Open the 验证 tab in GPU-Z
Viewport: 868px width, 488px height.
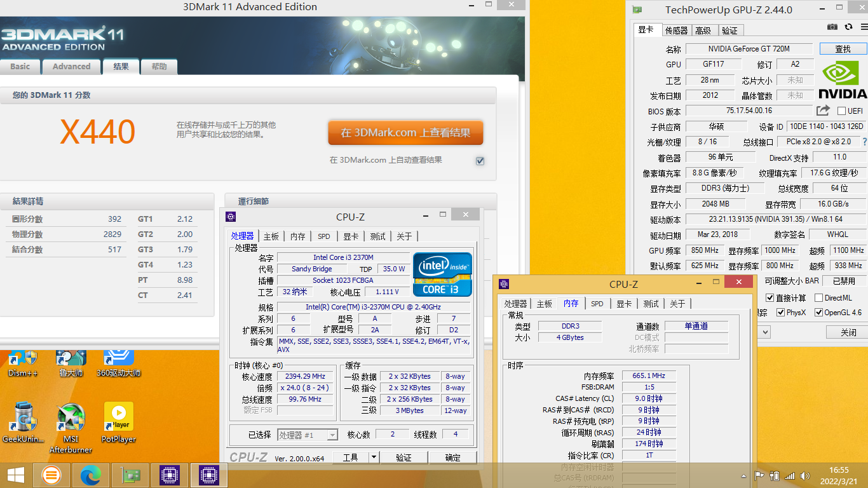point(730,30)
